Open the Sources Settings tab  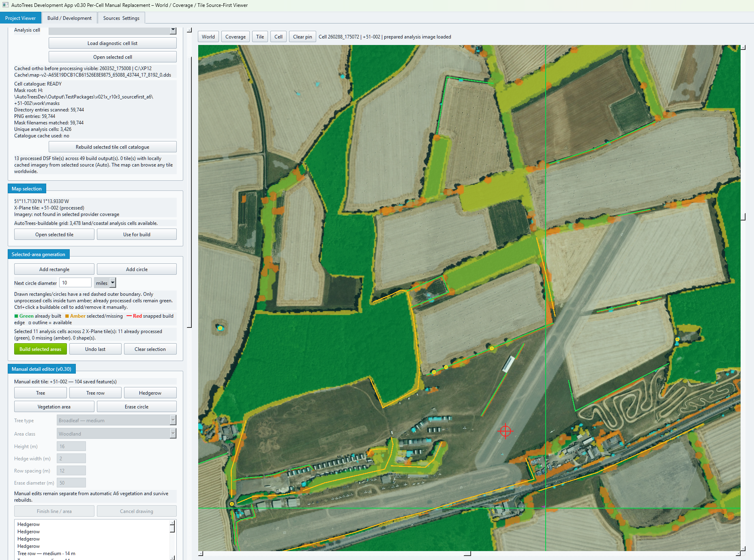point(121,18)
